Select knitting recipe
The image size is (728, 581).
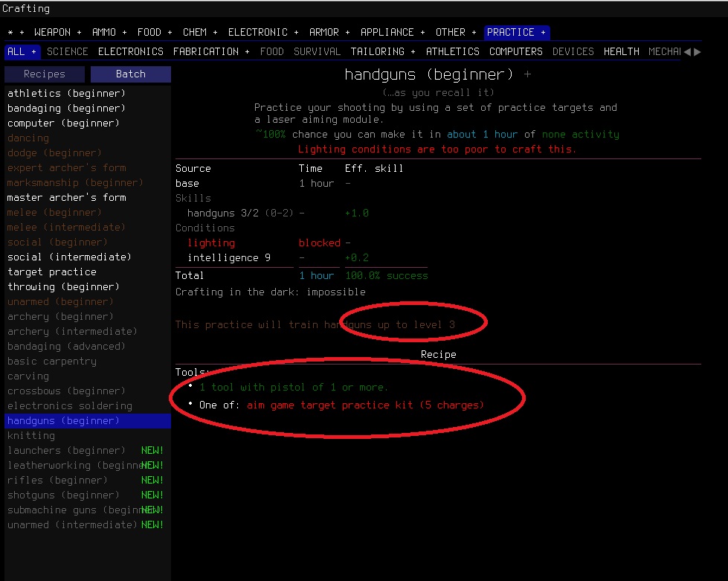coord(88,436)
